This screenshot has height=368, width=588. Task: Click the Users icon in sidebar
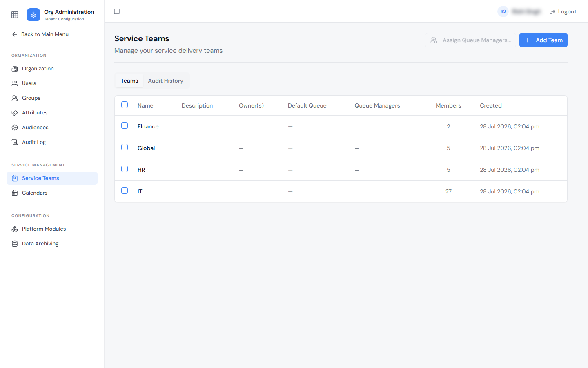[x=15, y=83]
